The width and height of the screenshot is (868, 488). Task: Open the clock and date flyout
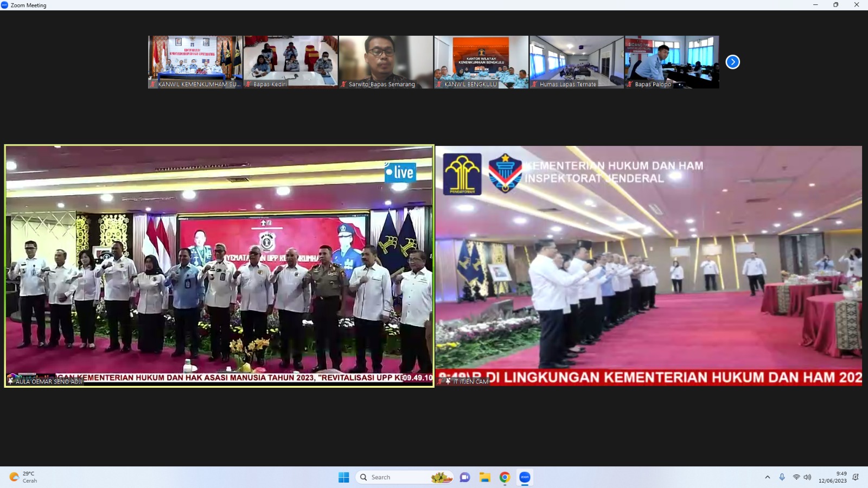pos(833,477)
